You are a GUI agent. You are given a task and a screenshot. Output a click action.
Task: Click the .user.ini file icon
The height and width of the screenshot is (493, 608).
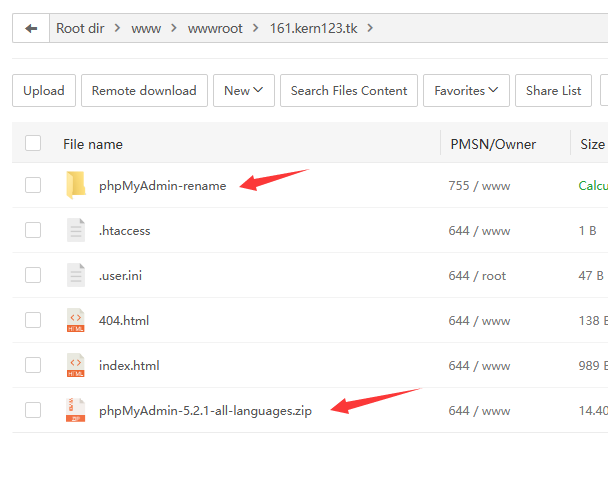point(76,275)
